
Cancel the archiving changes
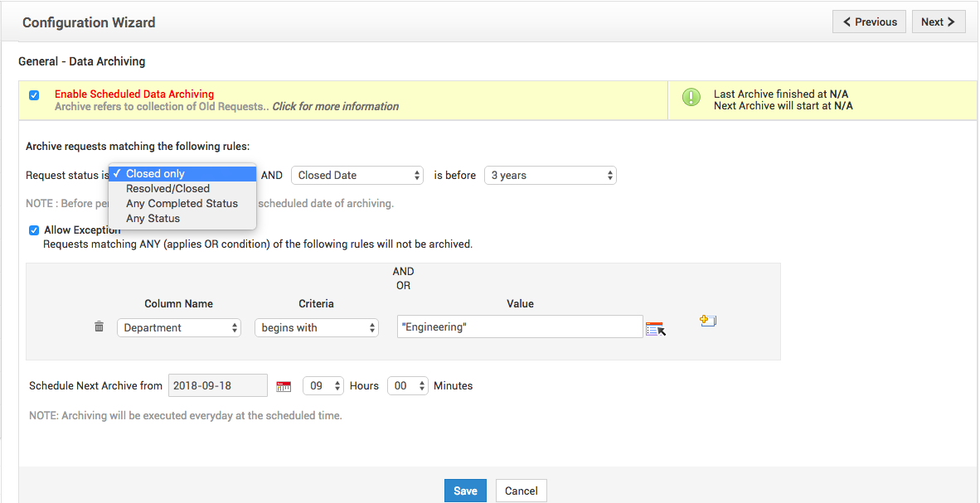[522, 491]
